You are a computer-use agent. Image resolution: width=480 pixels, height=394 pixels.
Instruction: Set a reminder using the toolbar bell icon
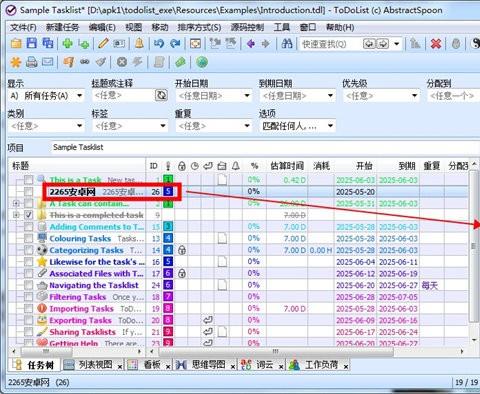pos(139,43)
